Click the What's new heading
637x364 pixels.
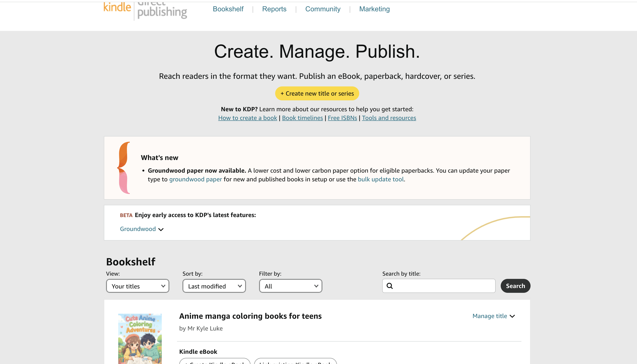tap(160, 157)
